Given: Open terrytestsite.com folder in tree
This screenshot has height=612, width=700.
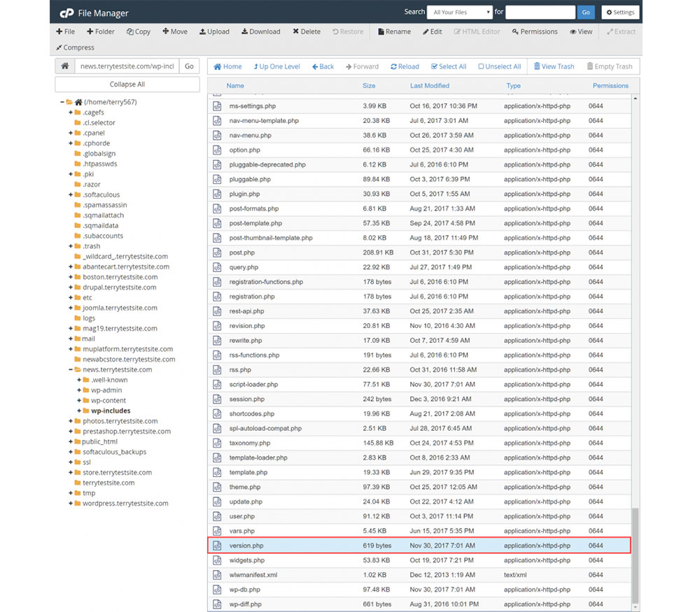Looking at the screenshot, I should (x=108, y=483).
